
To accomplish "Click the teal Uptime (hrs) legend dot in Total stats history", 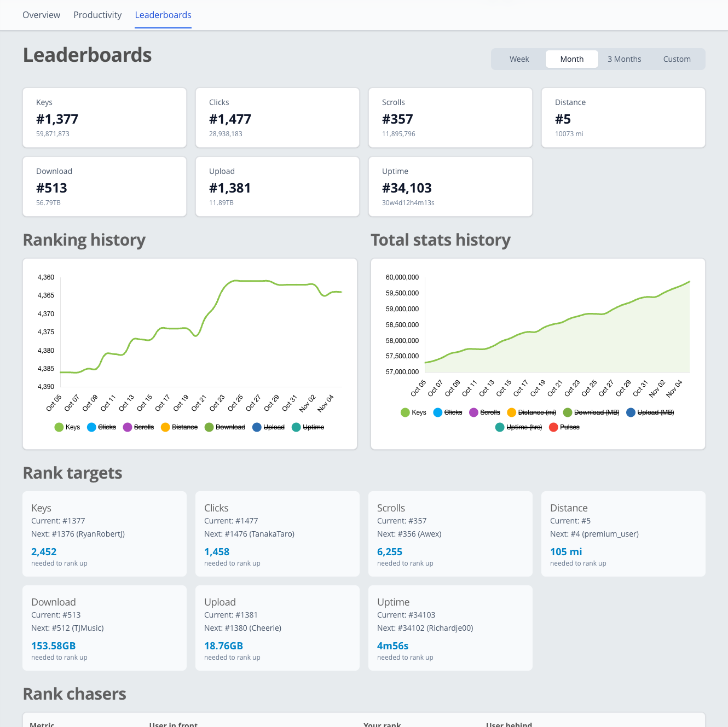I will [x=500, y=427].
